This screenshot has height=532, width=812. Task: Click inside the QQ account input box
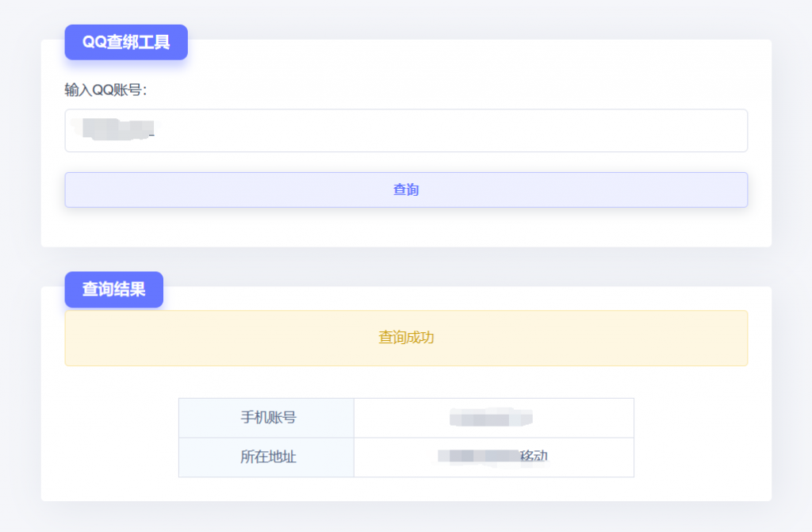pyautogui.click(x=406, y=130)
